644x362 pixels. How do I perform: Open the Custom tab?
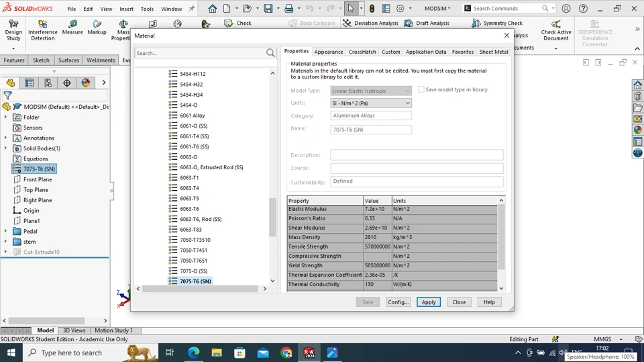tap(391, 52)
